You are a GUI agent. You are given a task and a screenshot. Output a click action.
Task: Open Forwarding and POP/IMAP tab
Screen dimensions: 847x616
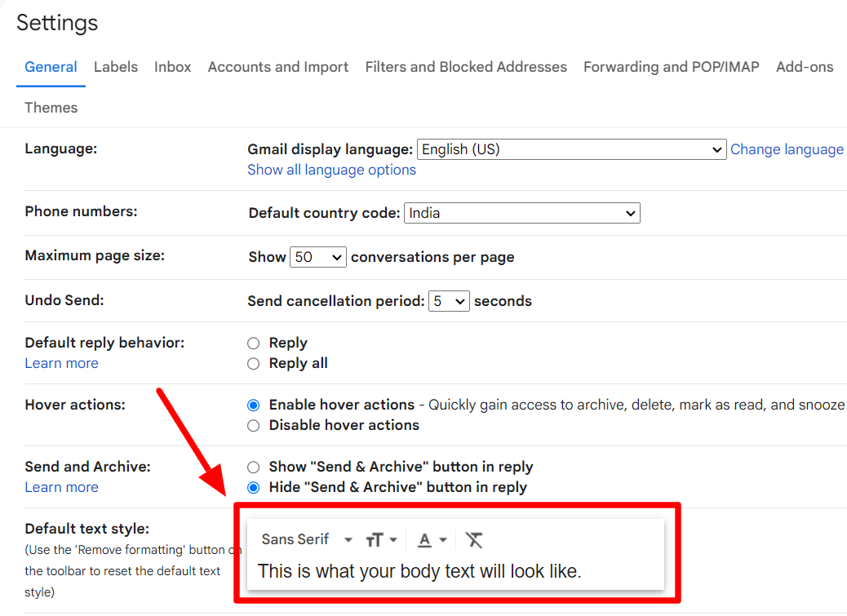[x=671, y=67]
